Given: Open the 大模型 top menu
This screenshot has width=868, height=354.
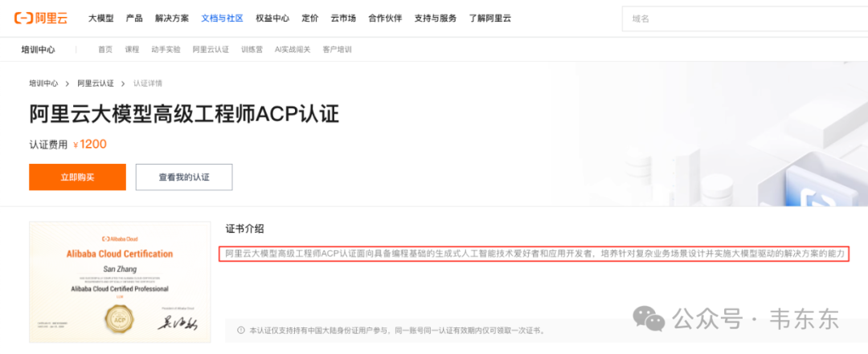Looking at the screenshot, I should click(x=100, y=18).
